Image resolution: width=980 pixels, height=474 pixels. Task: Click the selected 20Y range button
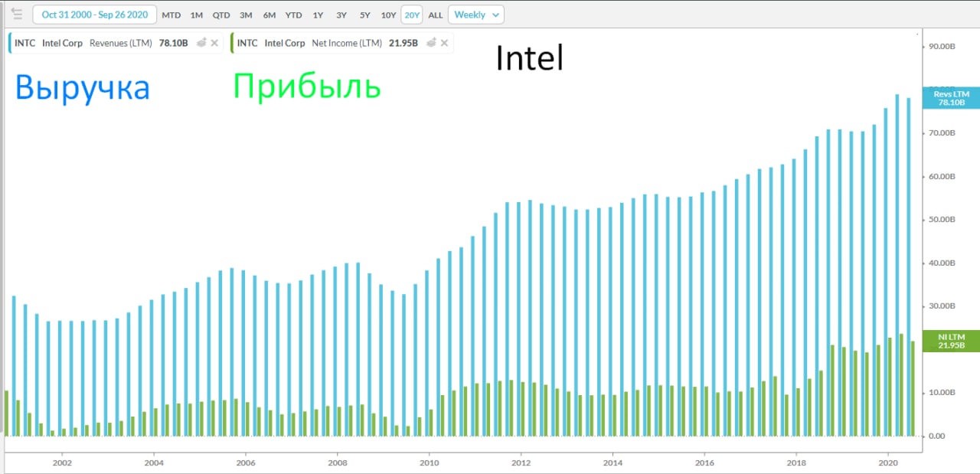tap(412, 15)
